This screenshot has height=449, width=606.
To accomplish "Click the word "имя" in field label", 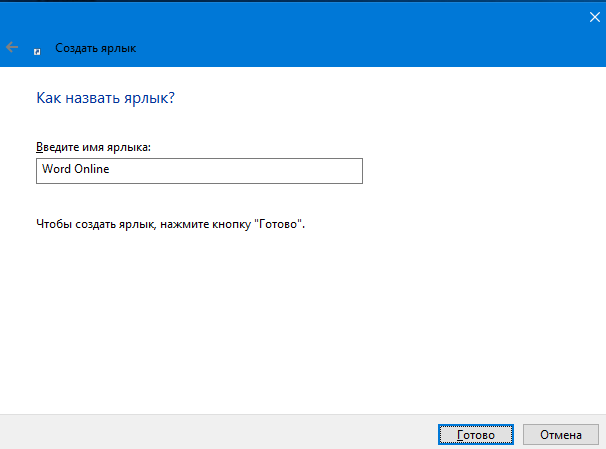I will [x=93, y=147].
